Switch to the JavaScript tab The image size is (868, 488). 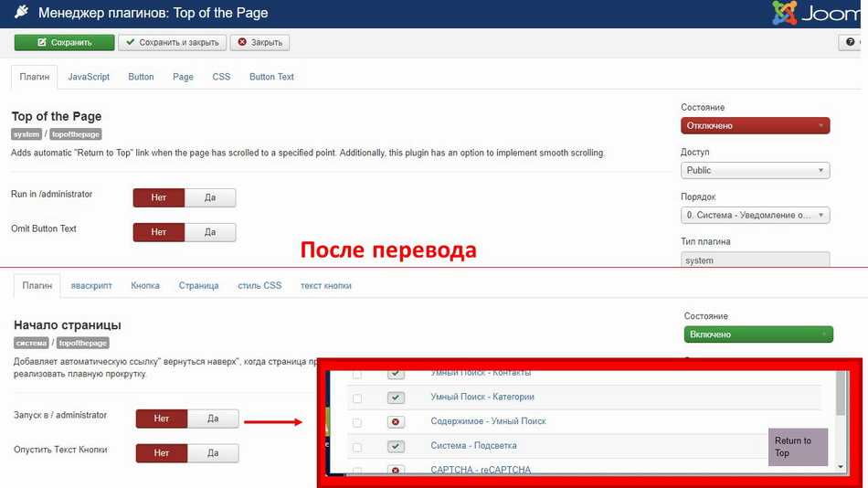(89, 77)
